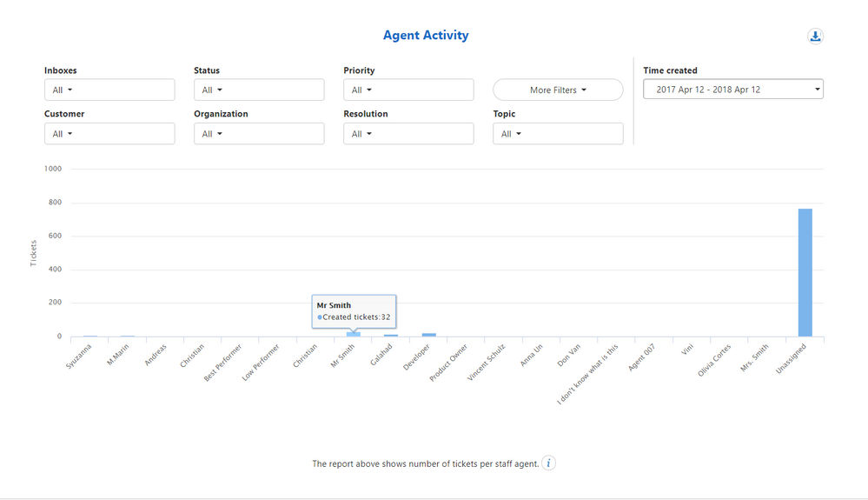
Task: Open the Organization filter dropdown
Action: click(259, 133)
